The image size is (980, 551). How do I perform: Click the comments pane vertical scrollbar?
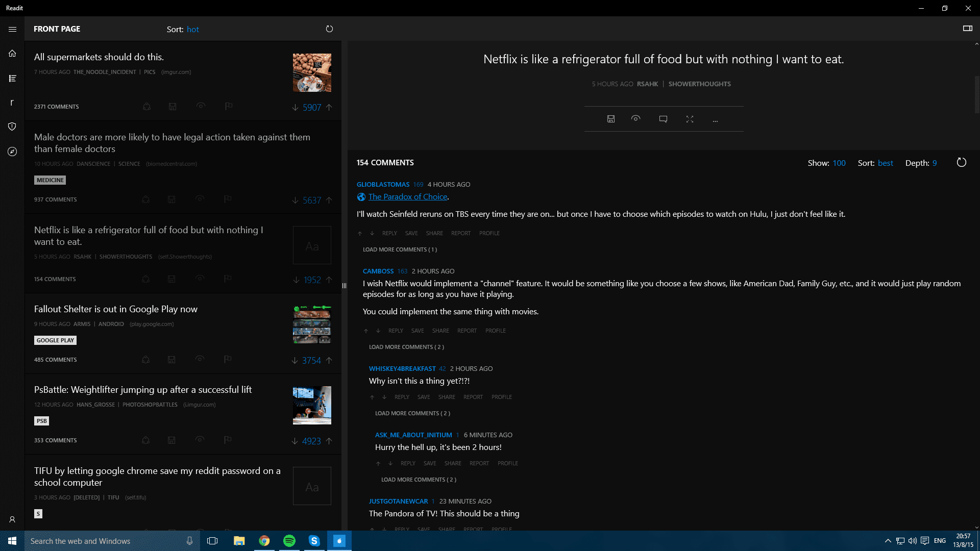pos(976,94)
